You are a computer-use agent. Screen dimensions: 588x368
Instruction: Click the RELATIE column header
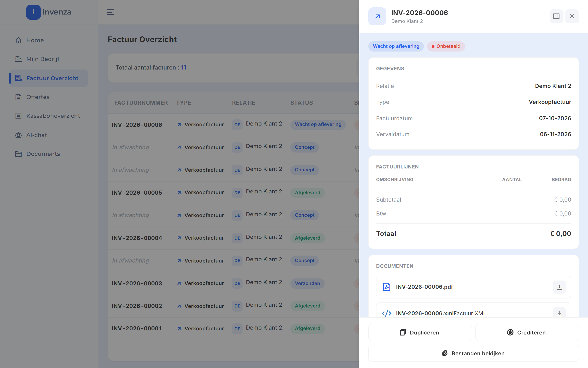pyautogui.click(x=243, y=103)
